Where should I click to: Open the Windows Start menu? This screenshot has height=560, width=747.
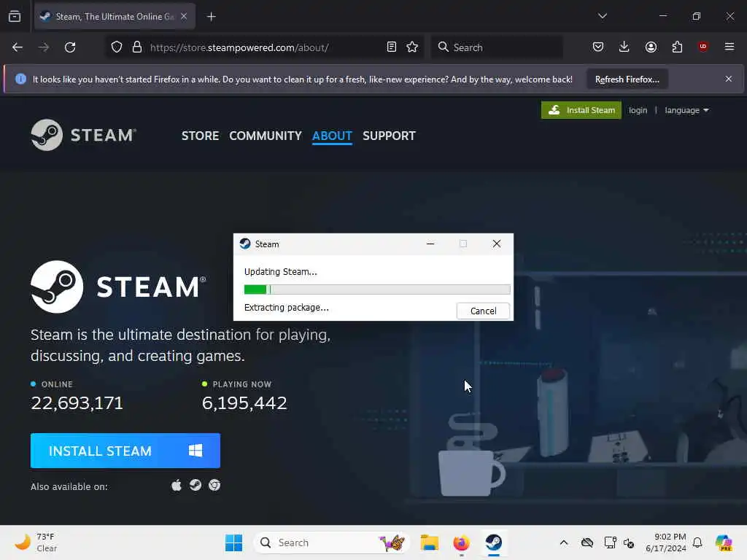click(x=233, y=542)
